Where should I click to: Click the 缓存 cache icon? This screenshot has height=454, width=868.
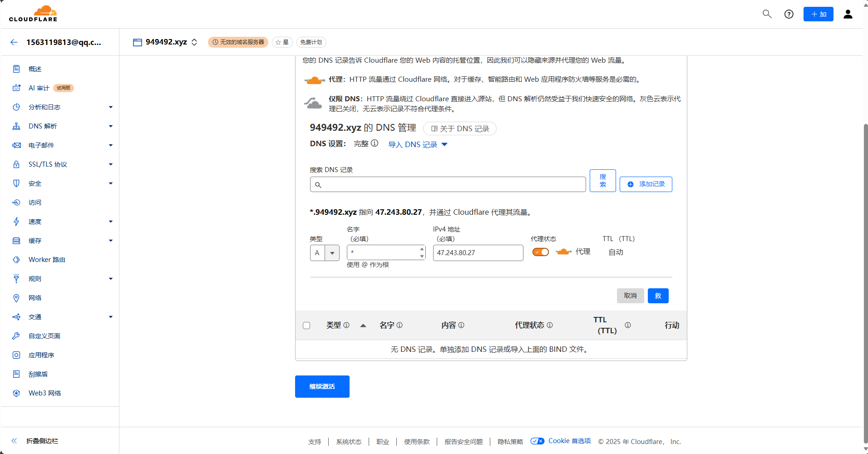click(x=16, y=241)
